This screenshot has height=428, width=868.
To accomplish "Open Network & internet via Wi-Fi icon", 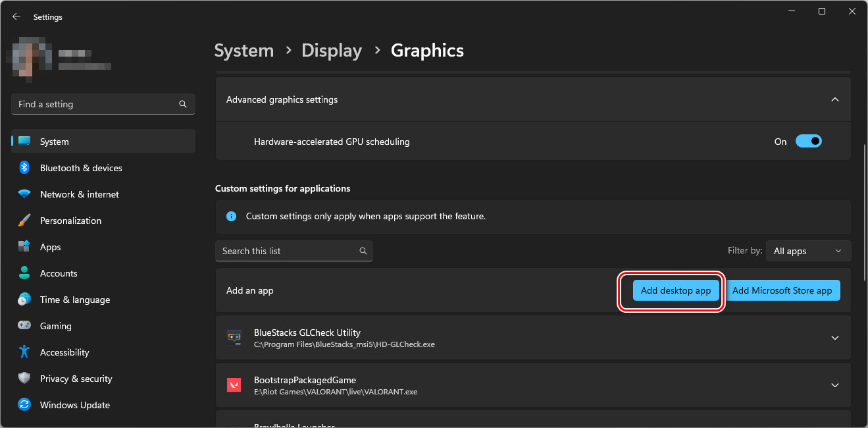I will pos(24,194).
